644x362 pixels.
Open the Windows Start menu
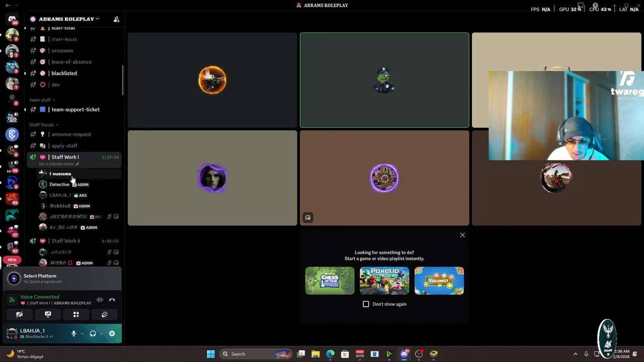(x=211, y=354)
